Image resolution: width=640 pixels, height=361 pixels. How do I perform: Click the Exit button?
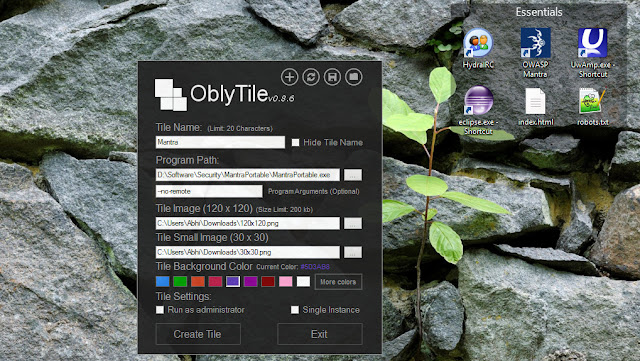point(320,334)
